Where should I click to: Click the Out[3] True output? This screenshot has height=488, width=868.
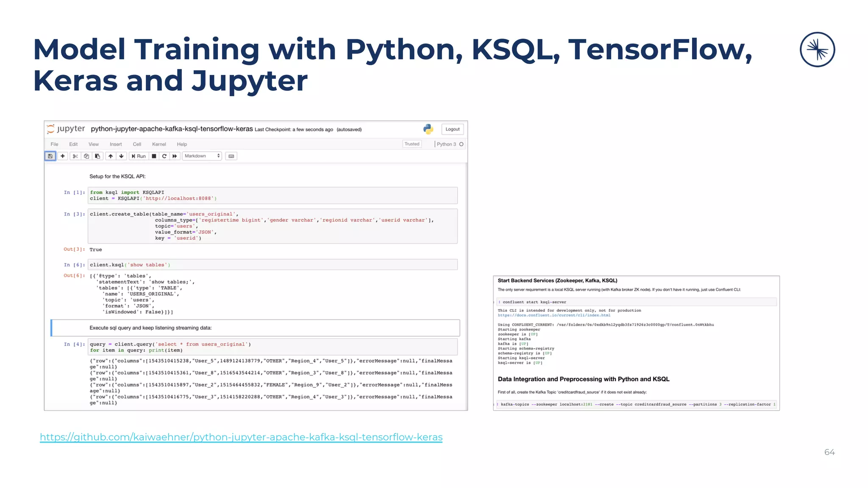click(96, 250)
